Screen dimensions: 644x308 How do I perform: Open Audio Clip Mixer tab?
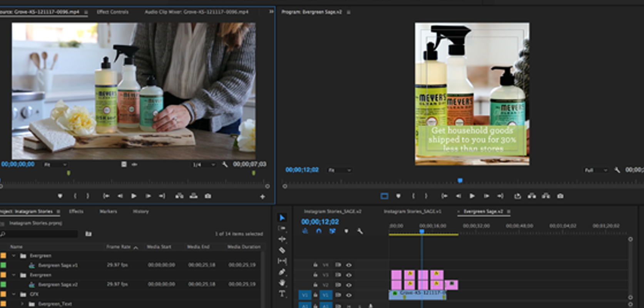196,12
